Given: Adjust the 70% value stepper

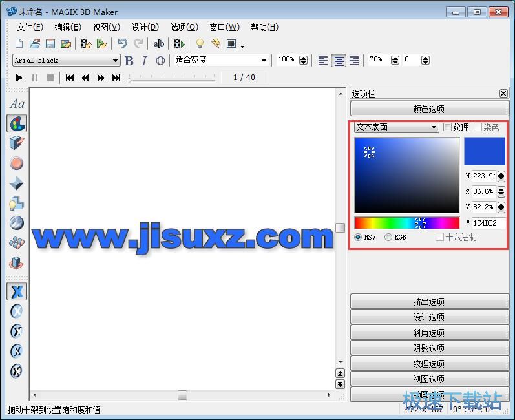Looking at the screenshot, I should (395, 60).
